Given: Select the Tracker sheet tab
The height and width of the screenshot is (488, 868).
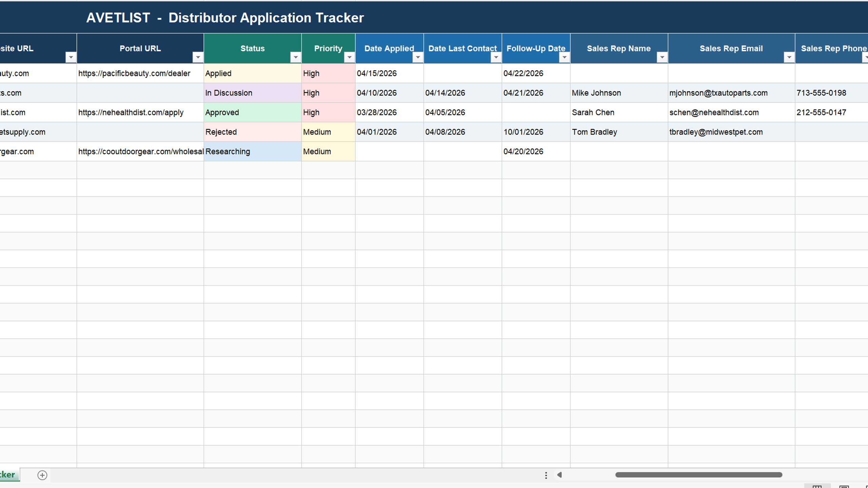Looking at the screenshot, I should (x=8, y=474).
